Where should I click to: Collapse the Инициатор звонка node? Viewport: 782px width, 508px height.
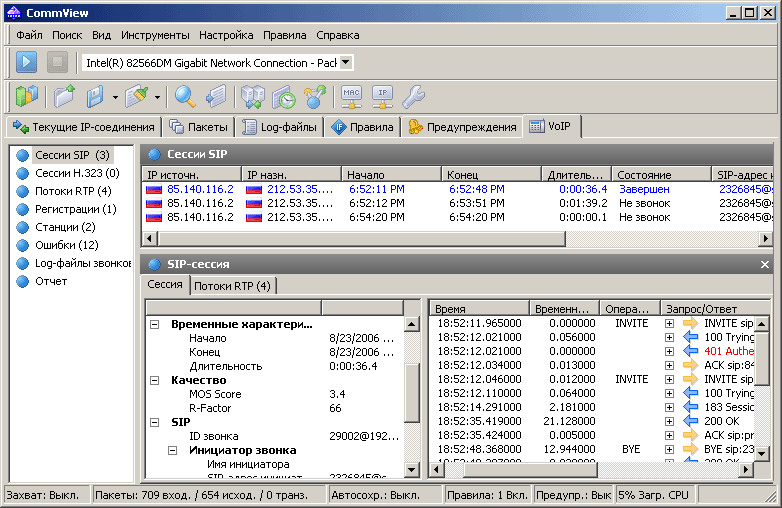click(173, 450)
